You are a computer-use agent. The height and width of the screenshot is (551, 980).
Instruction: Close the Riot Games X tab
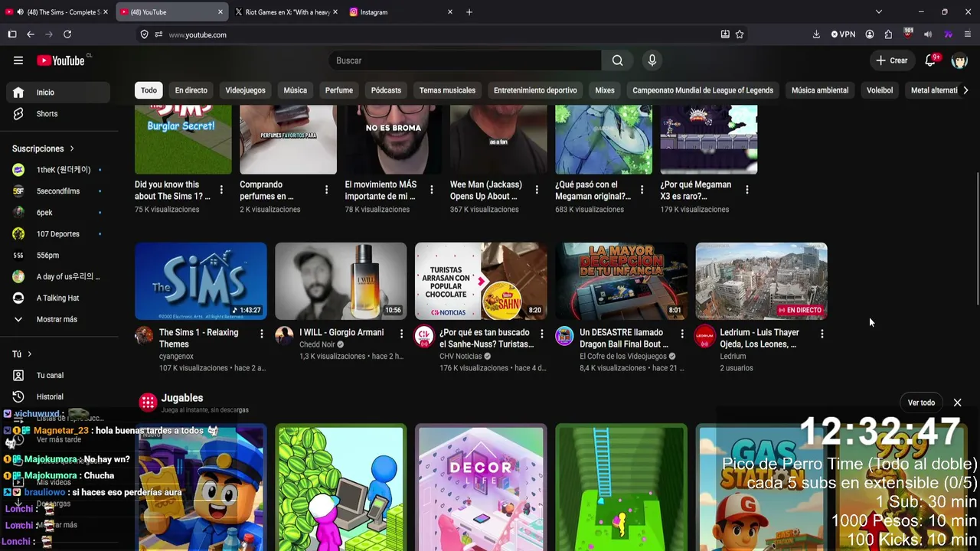(335, 12)
